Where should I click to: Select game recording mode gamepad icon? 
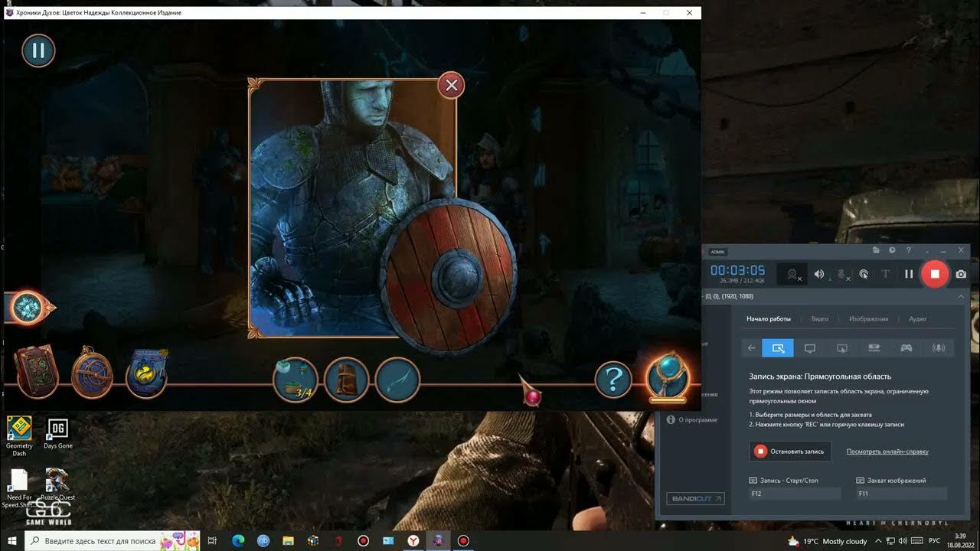[906, 348]
